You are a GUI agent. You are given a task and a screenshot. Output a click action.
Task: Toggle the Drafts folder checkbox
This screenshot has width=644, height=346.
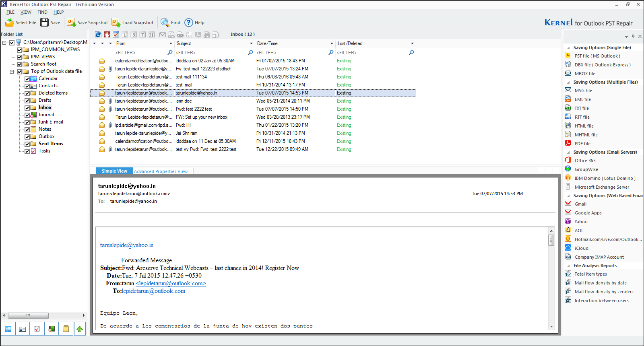pyautogui.click(x=27, y=101)
